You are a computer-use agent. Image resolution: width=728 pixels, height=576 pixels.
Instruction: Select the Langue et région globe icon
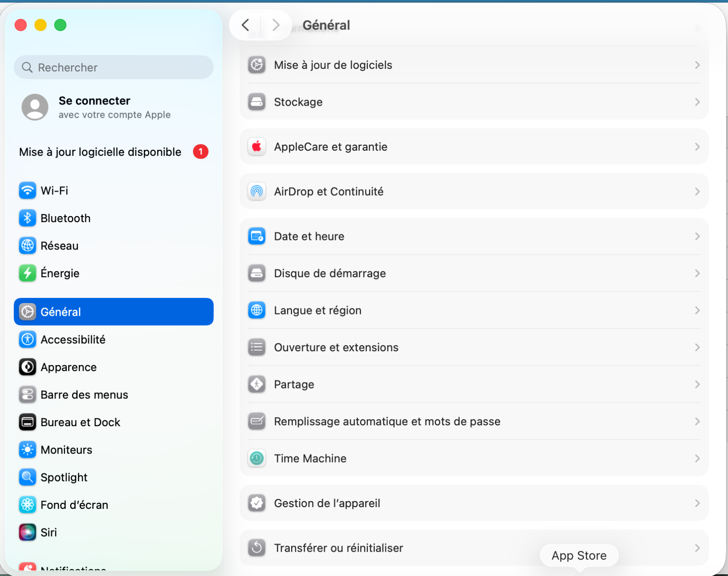click(257, 311)
